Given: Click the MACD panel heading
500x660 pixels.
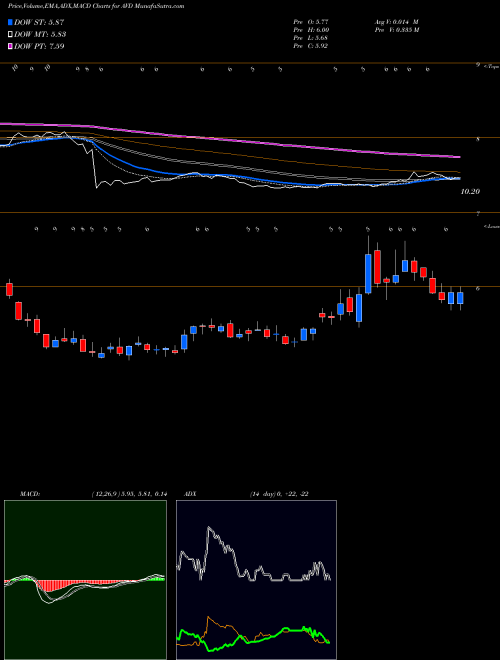Looking at the screenshot, I should (x=30, y=494).
